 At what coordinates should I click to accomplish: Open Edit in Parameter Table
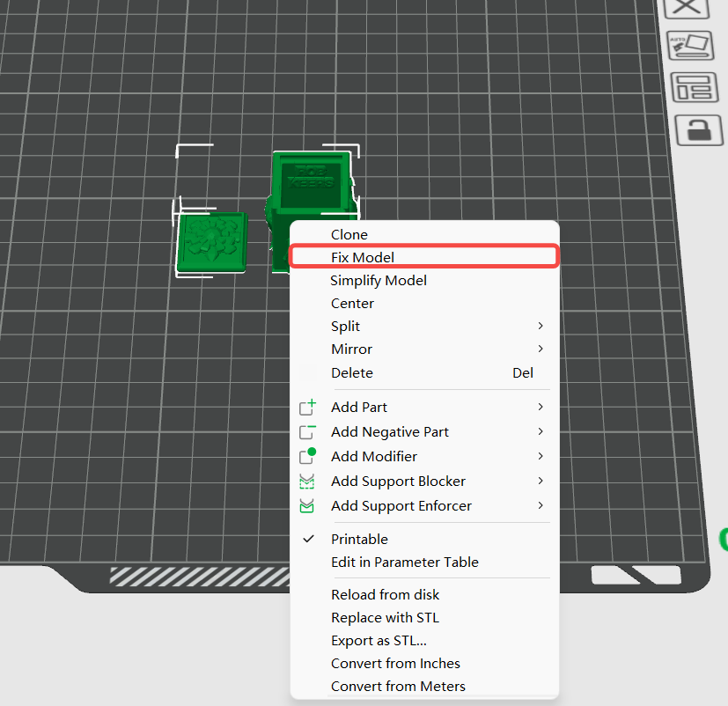(424, 563)
